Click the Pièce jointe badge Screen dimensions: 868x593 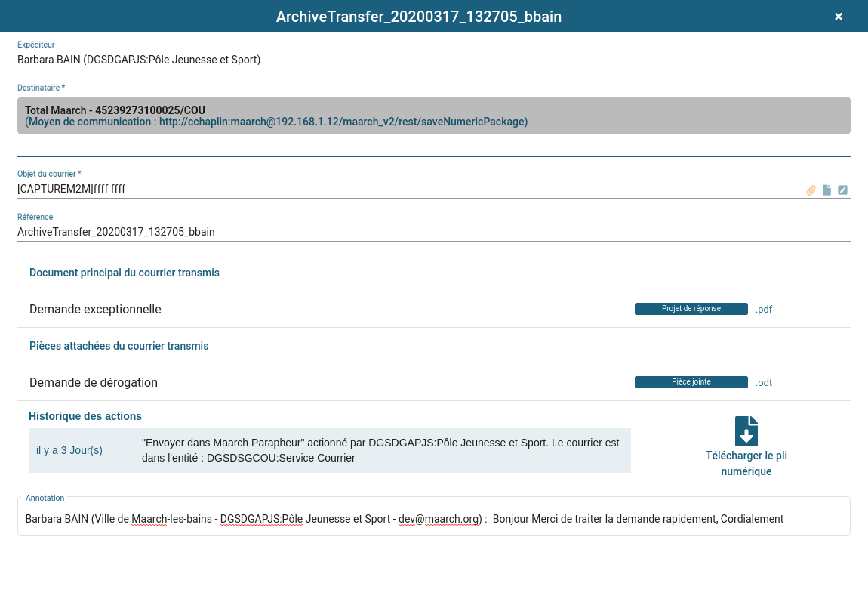pos(691,382)
